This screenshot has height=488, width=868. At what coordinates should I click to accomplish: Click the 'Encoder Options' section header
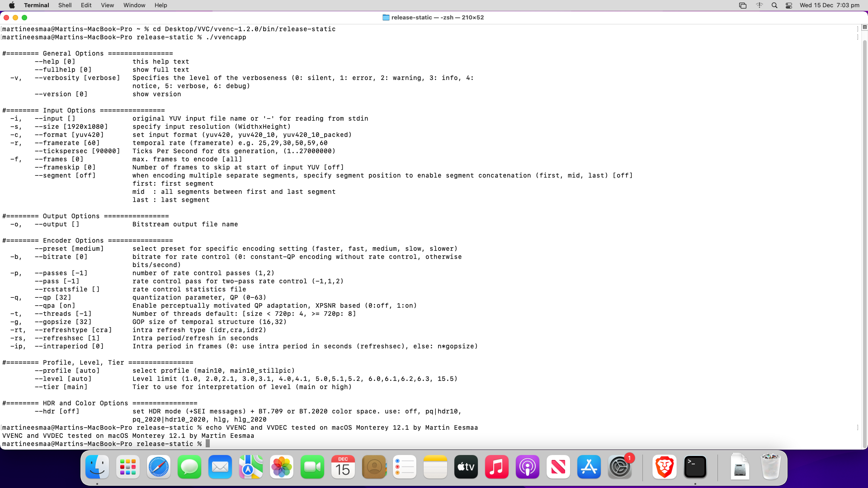(x=88, y=241)
